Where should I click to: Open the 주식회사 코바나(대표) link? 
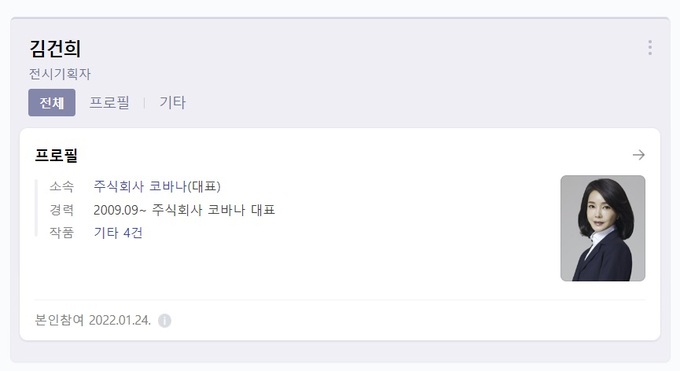coord(157,187)
